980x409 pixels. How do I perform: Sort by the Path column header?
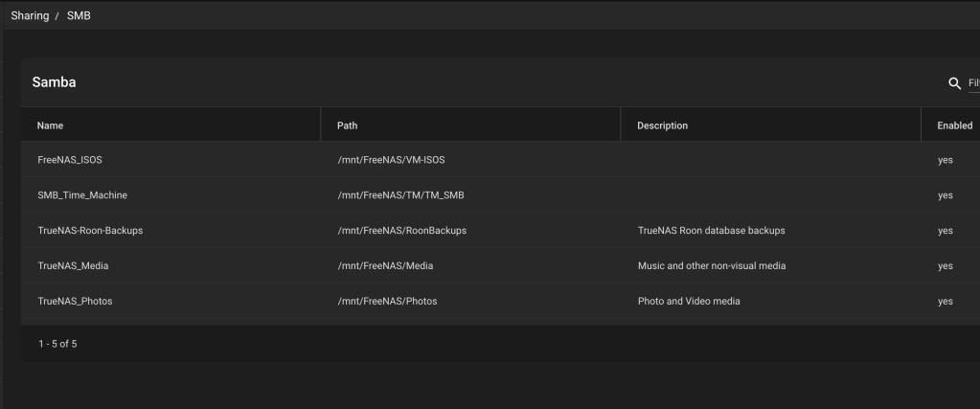coord(348,125)
